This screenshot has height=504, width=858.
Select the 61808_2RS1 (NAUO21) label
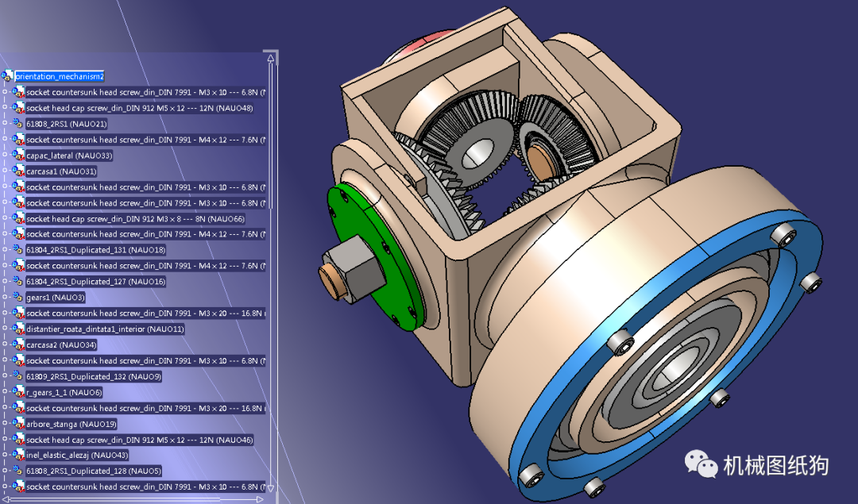click(66, 124)
